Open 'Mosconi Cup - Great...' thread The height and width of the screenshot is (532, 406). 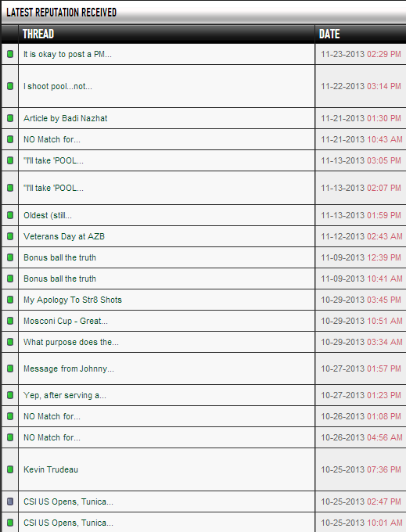[66, 321]
